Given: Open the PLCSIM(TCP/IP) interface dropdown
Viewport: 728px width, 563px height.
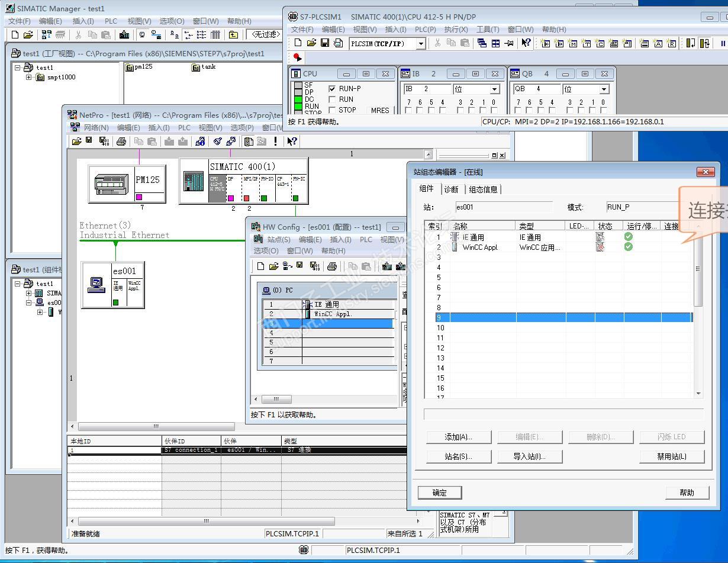Looking at the screenshot, I should (x=421, y=44).
